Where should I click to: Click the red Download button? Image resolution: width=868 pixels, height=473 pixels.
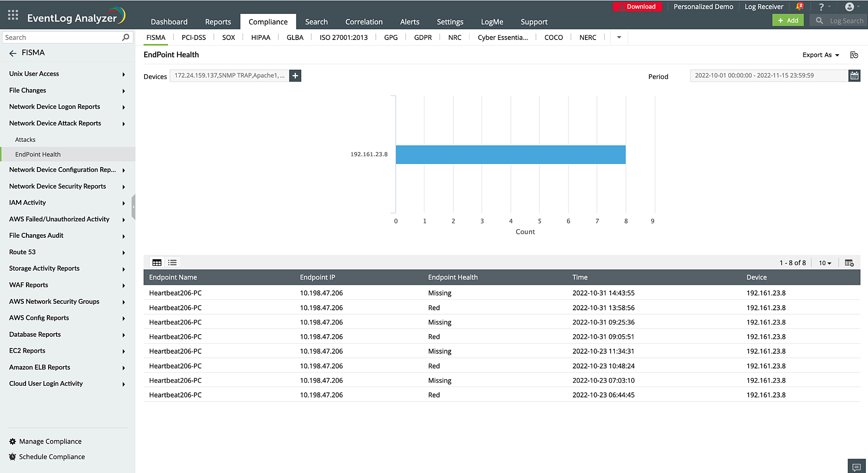point(637,7)
